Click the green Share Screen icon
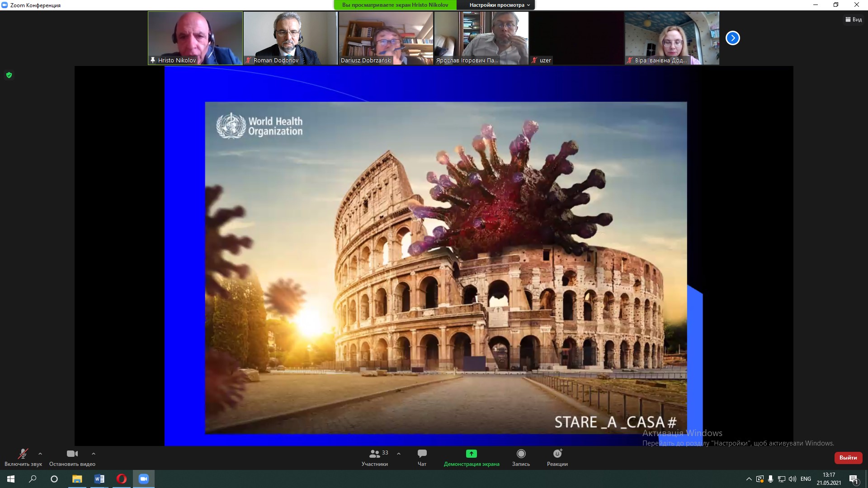This screenshot has width=868, height=488. coord(471,454)
